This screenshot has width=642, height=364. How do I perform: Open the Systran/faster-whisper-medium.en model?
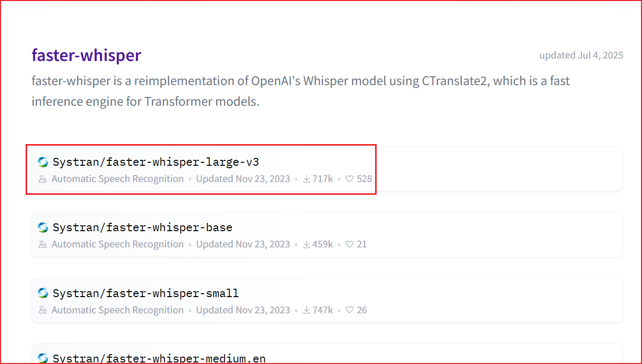point(159,359)
